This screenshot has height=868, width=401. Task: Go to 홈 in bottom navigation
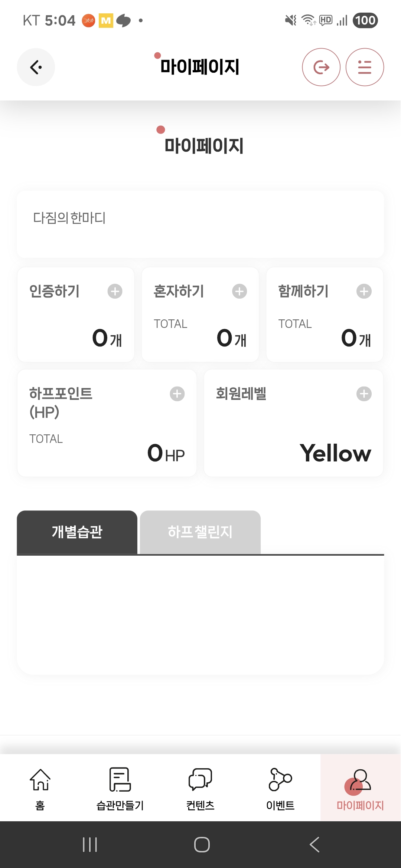[40, 788]
